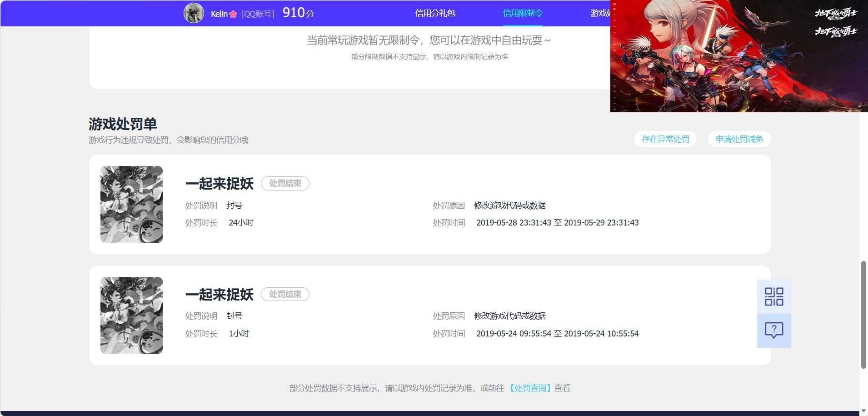Click the 处罚结束 badge on 24小时 record
The height and width of the screenshot is (416, 868).
point(285,183)
